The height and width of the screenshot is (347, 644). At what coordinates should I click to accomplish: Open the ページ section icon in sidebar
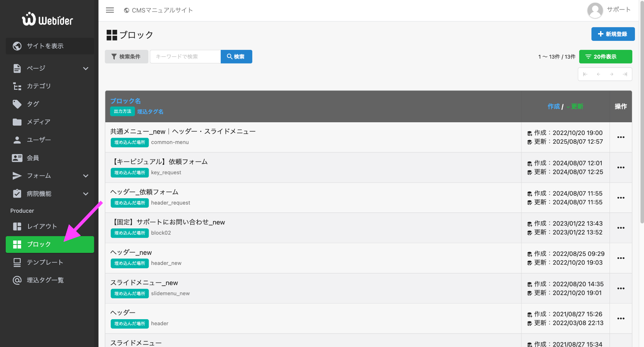click(17, 68)
